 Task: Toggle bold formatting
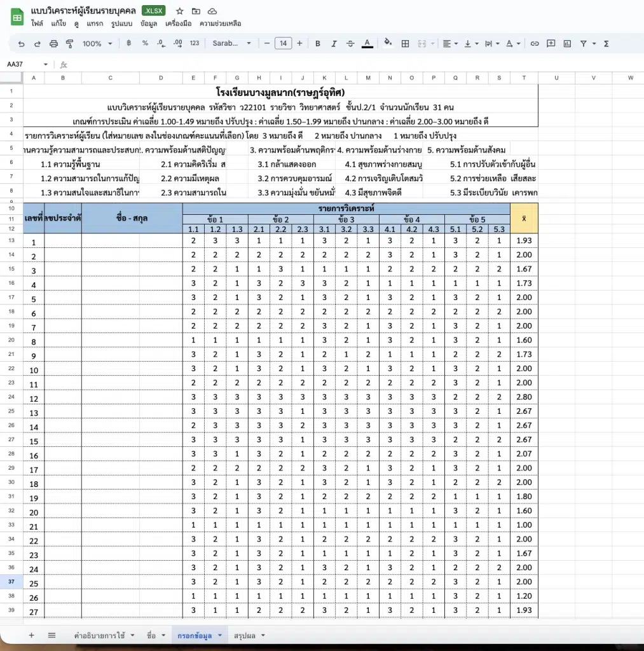pos(318,44)
